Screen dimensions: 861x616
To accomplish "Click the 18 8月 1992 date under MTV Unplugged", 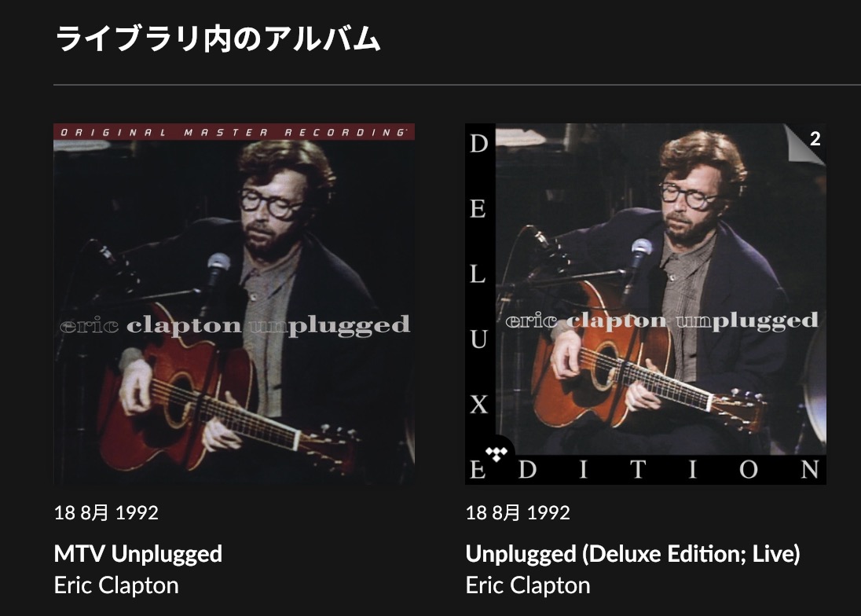I will (106, 512).
